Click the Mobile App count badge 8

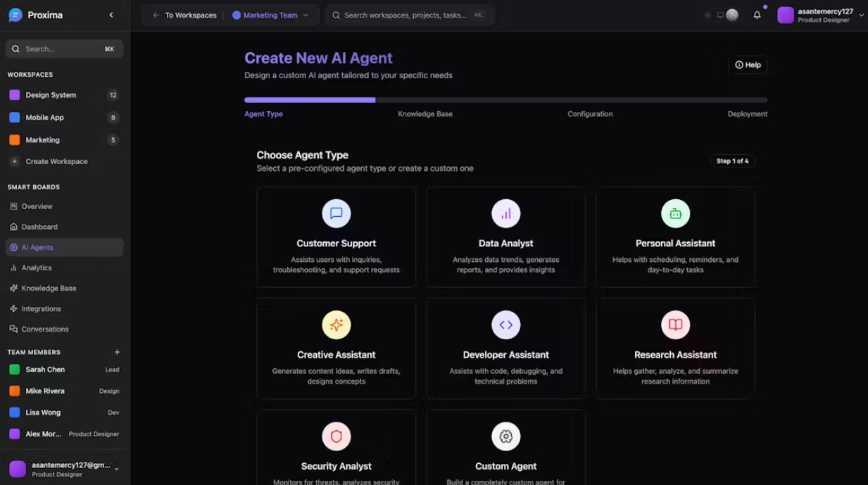point(113,118)
